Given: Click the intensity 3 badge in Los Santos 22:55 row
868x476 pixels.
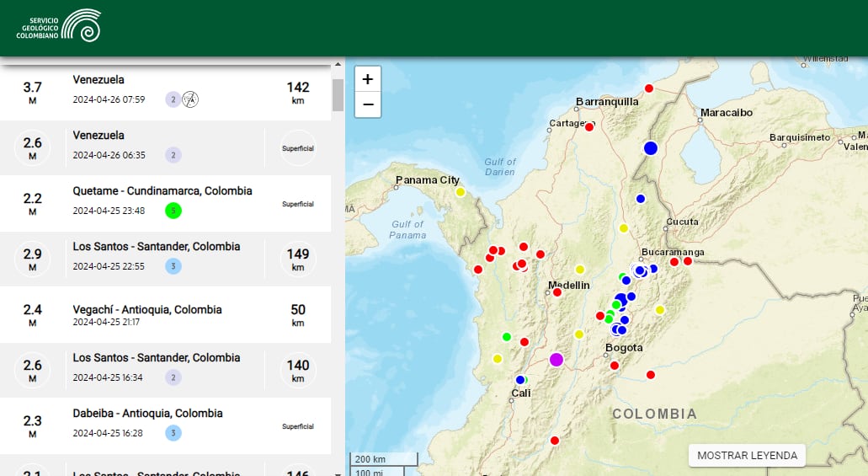Looking at the screenshot, I should (173, 266).
